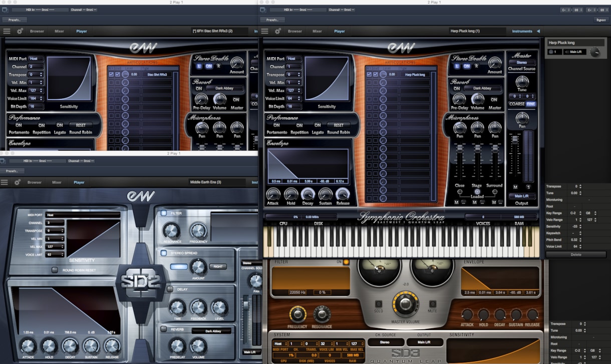Uncheck first checkbox of Harp Pluck long articulation

pos(369,75)
